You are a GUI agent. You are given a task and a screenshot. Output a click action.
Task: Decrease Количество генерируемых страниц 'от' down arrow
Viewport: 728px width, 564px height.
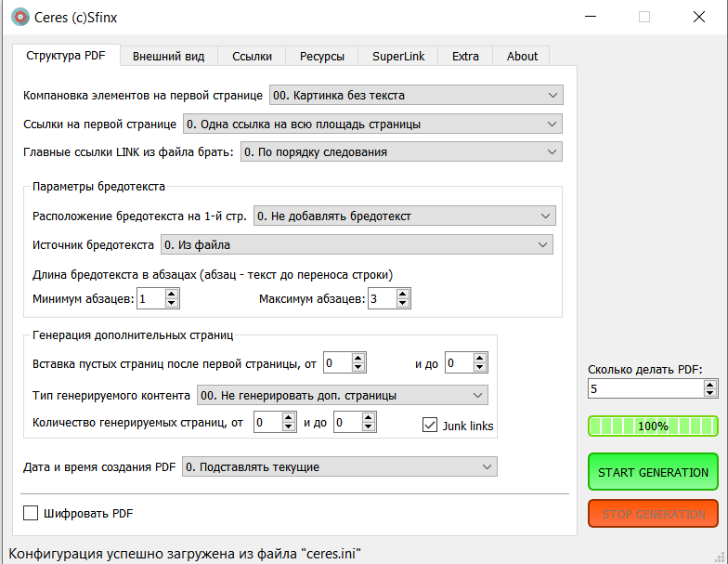click(288, 426)
